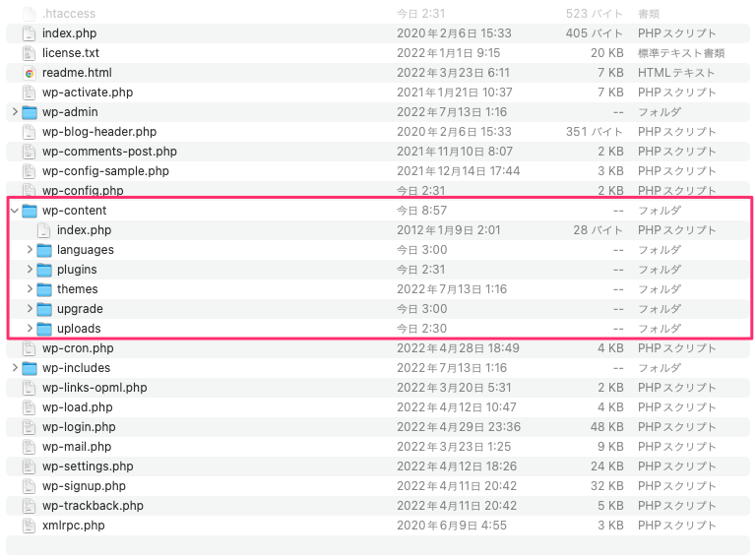Collapse the wp-content folder disclosure arrow
756x559 pixels.
coord(15,211)
